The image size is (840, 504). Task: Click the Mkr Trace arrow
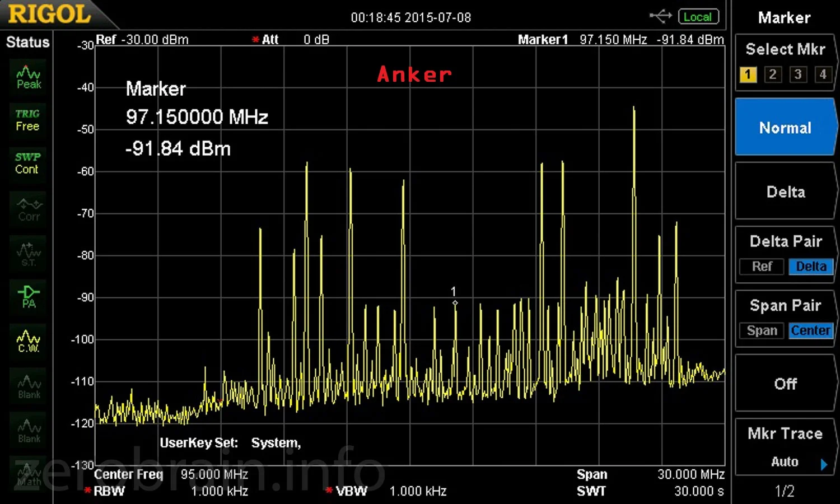tap(824, 464)
